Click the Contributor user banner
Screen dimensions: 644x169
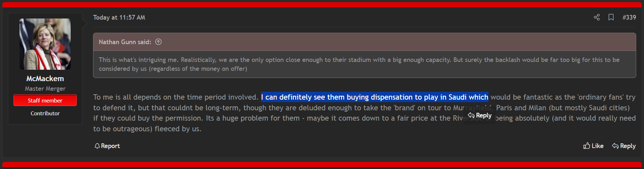pos(45,113)
